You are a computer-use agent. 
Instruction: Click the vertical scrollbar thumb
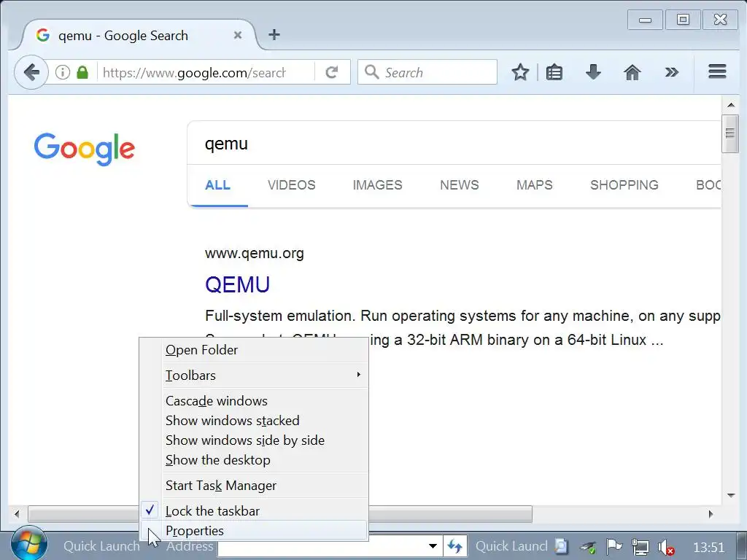(729, 133)
